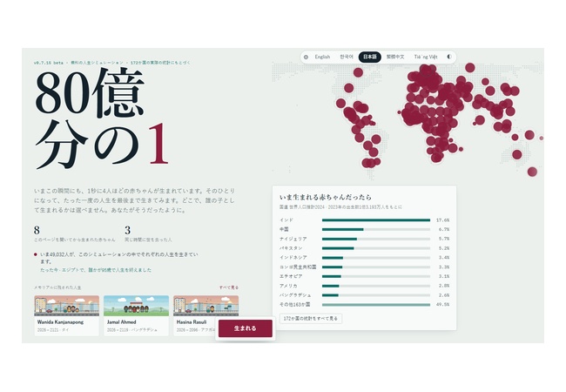This screenshot has width=566, height=392.
Task: Toggle the dark mode icon
Action: (x=449, y=57)
